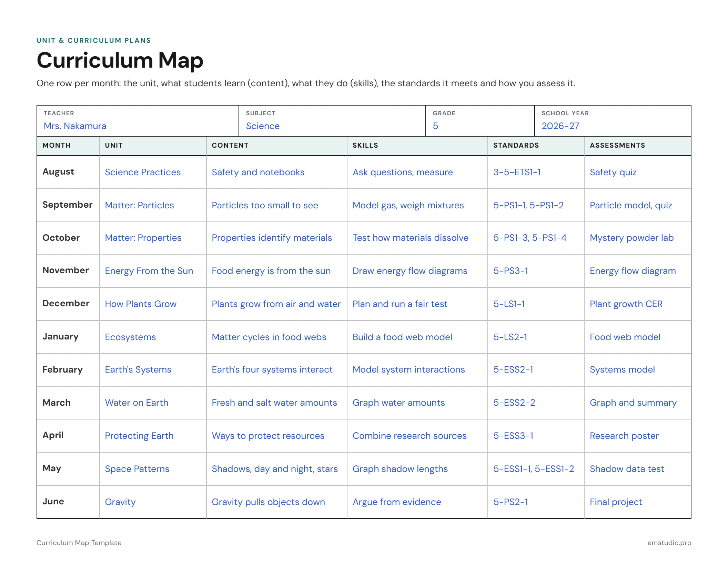This screenshot has width=728, height=563.
Task: Click the How Plants Grow unit
Action: 141,304
